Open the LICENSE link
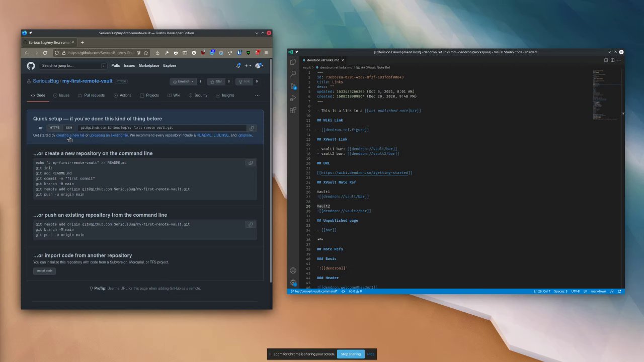This screenshot has width=644, height=362. [221, 135]
